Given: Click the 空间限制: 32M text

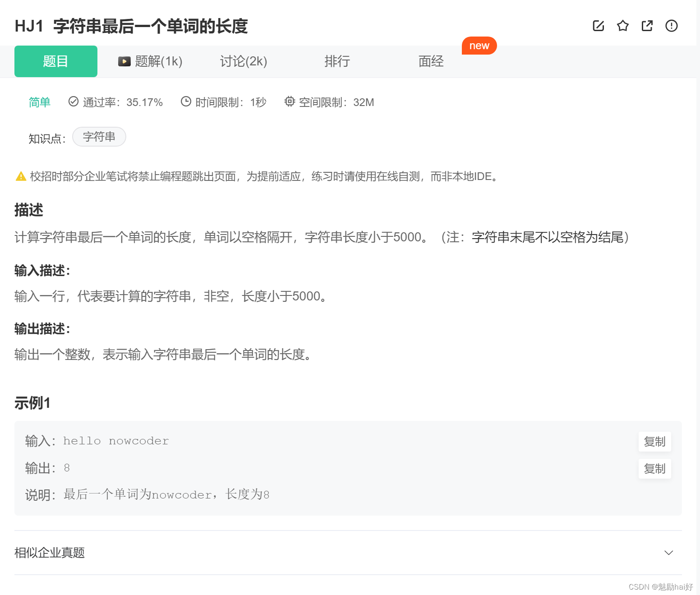Looking at the screenshot, I should click(336, 102).
